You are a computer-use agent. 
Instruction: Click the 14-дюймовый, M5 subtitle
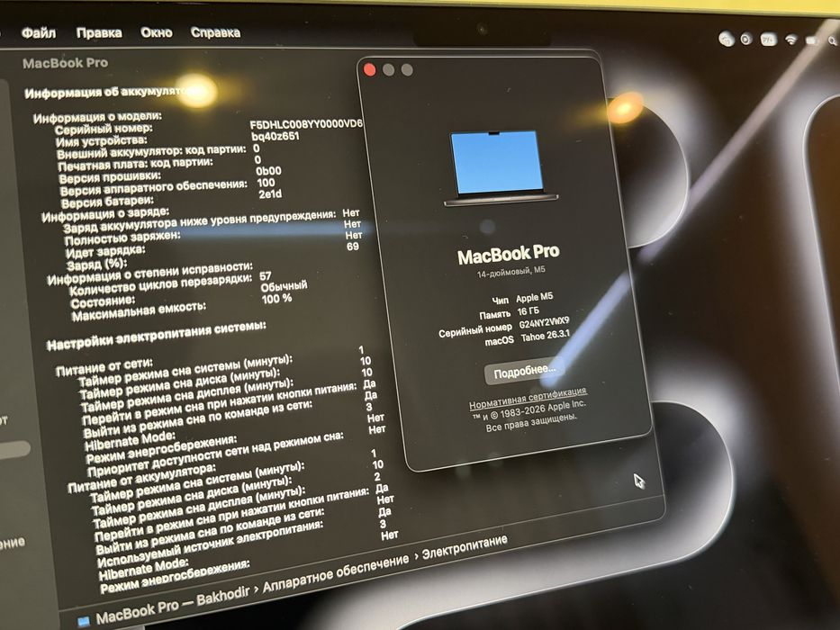[x=511, y=272]
